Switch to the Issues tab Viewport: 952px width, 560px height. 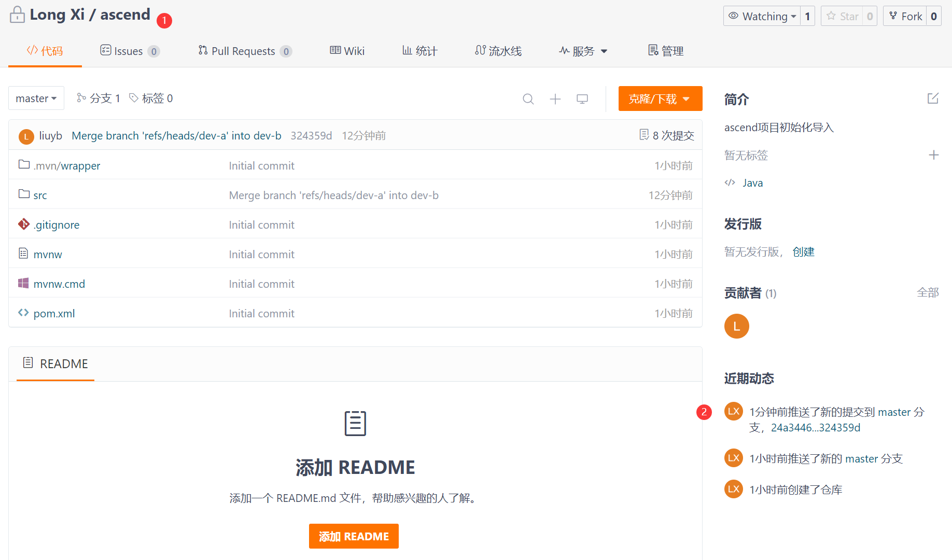[x=129, y=51]
